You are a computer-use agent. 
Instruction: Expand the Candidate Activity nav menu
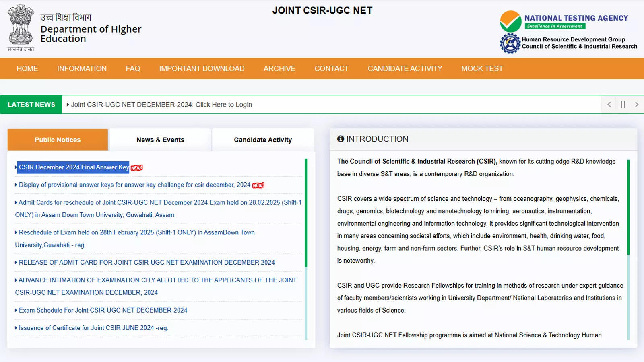tap(405, 68)
